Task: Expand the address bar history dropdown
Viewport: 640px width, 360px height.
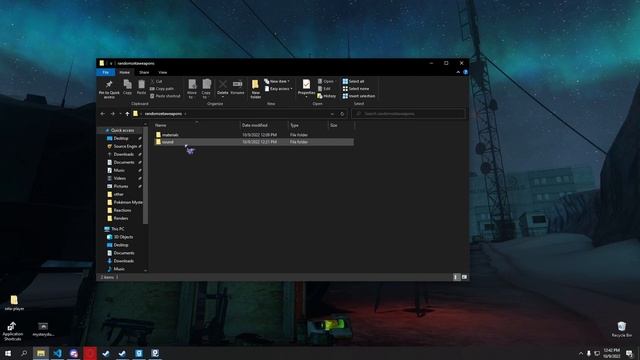Action: 332,114
